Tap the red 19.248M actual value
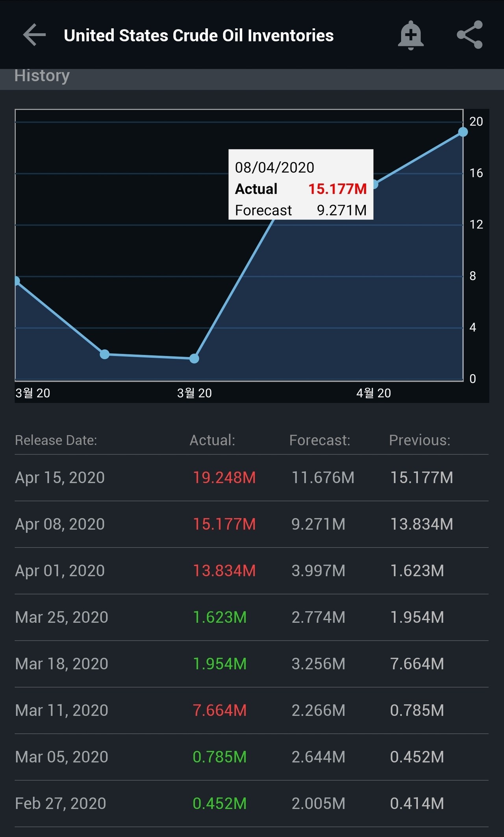 pyautogui.click(x=224, y=478)
